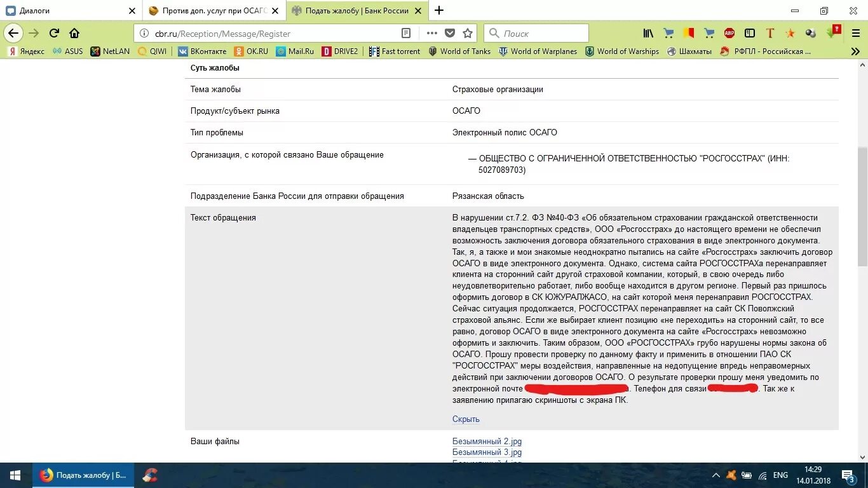Click the Продукт/субъект рынка label
This screenshot has height=488, width=868.
point(235,111)
